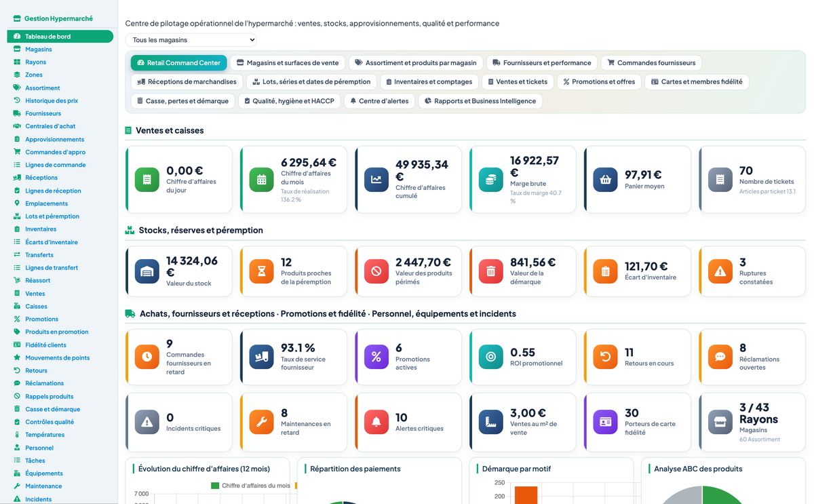Click the basket icon on Panier moyen card
This screenshot has width=814, height=504.
[x=606, y=180]
